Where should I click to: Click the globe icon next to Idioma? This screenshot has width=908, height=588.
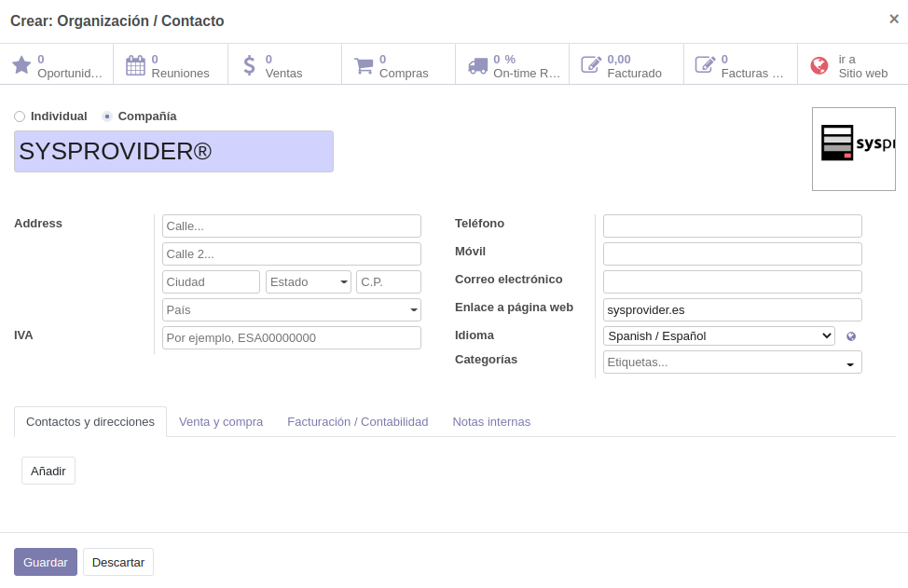[850, 336]
